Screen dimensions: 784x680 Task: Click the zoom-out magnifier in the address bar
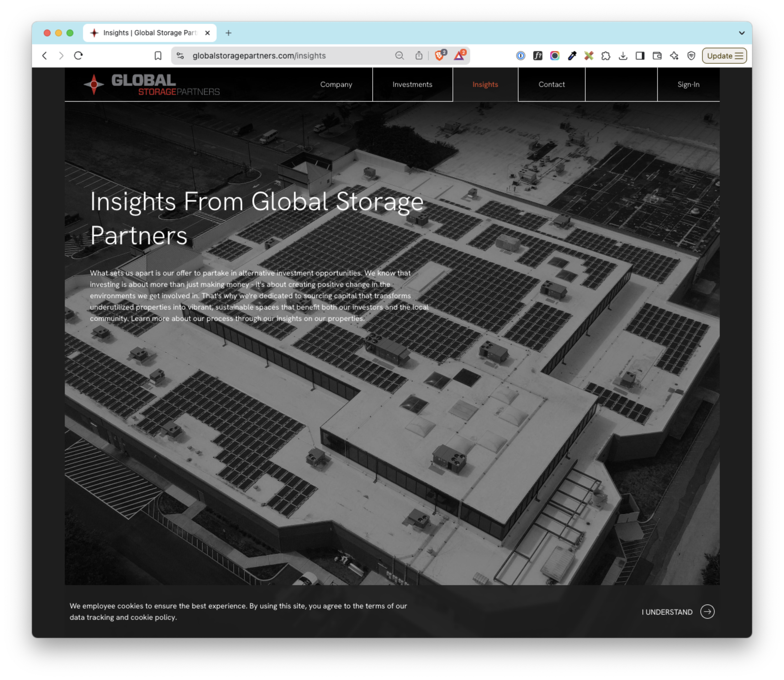tap(400, 56)
